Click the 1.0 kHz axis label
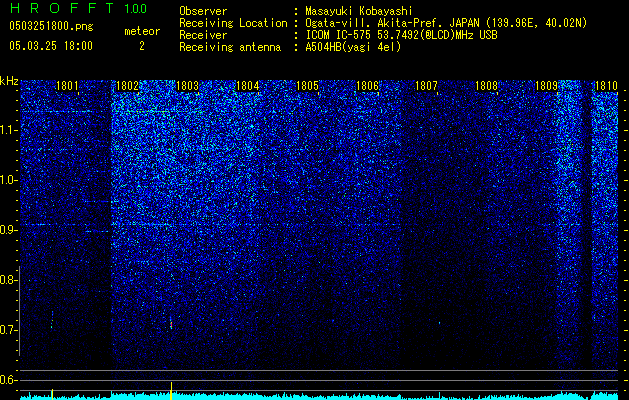Image resolution: width=629 pixels, height=400 pixels. tap(8, 180)
